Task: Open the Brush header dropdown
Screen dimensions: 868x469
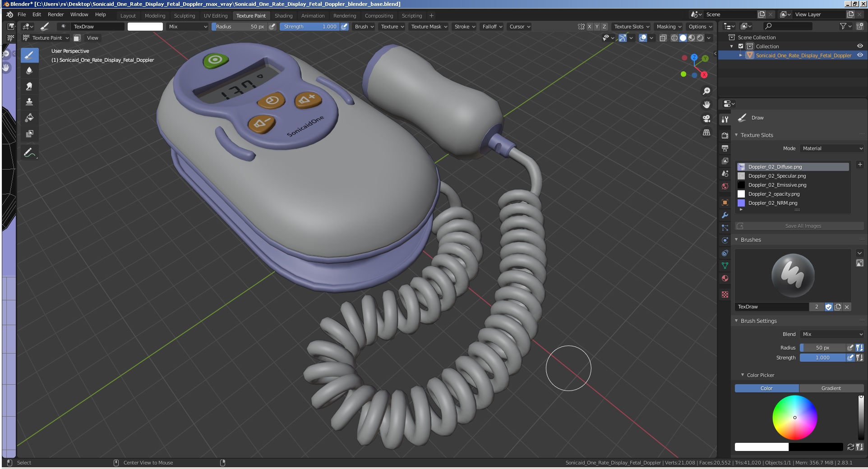Action: [364, 27]
